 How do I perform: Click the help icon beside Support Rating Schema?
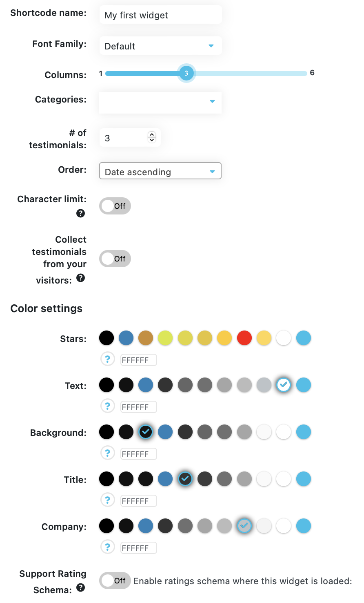point(81,587)
